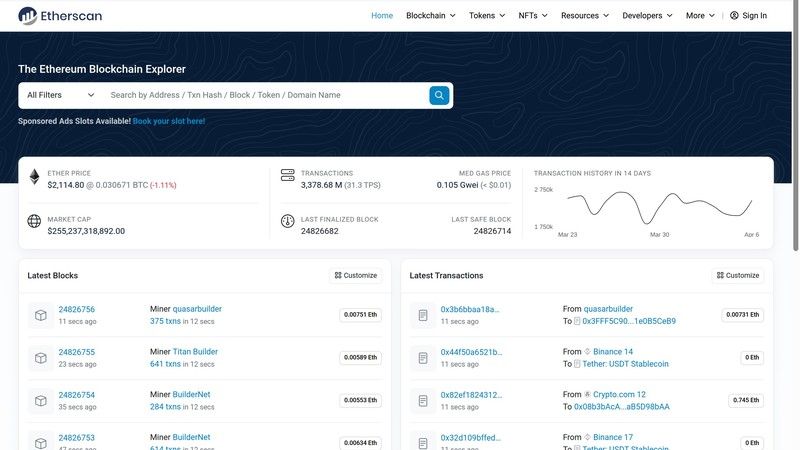
Task: Click the Binance 14 tag icon
Action: click(587, 352)
